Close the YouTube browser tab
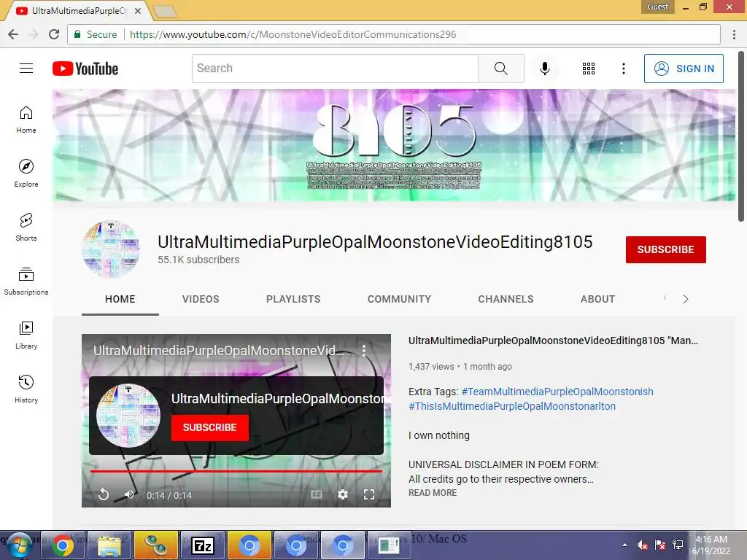 tap(138, 10)
